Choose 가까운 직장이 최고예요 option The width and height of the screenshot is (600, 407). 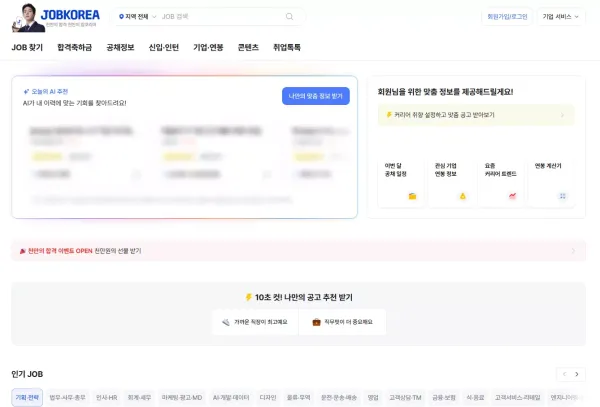tap(255, 322)
